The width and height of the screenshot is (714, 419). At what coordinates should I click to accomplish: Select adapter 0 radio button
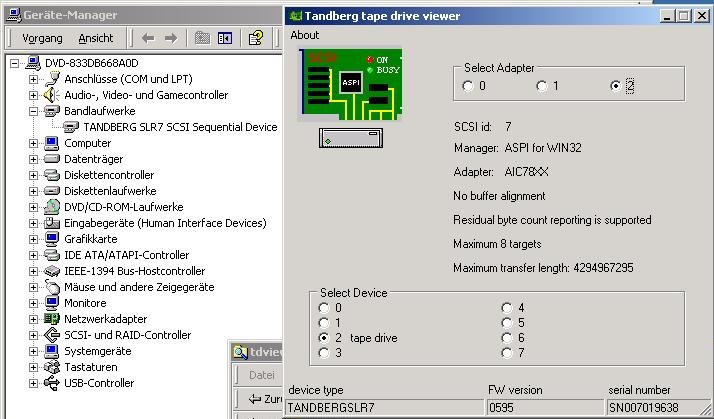click(468, 86)
